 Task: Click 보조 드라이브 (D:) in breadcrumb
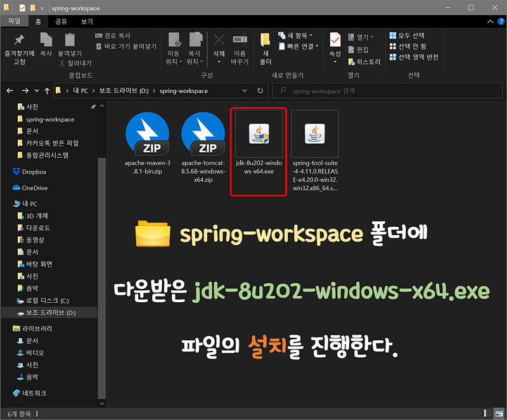click(x=124, y=91)
